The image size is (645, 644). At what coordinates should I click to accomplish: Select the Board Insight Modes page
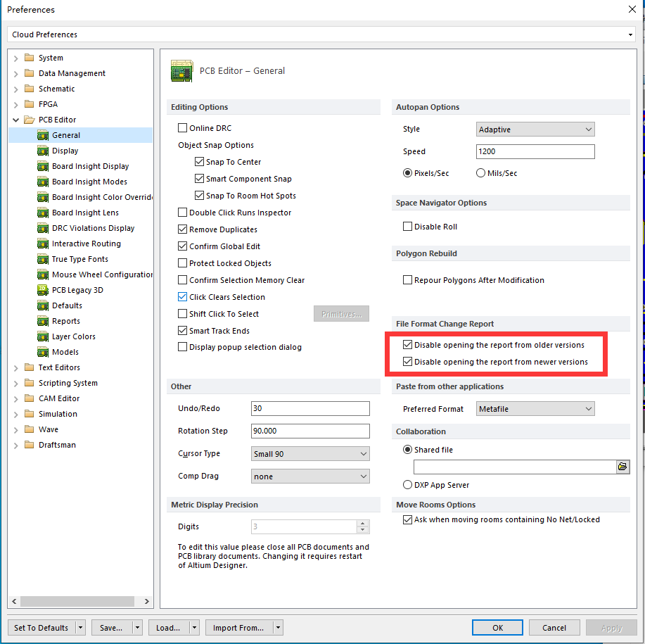coord(89,182)
